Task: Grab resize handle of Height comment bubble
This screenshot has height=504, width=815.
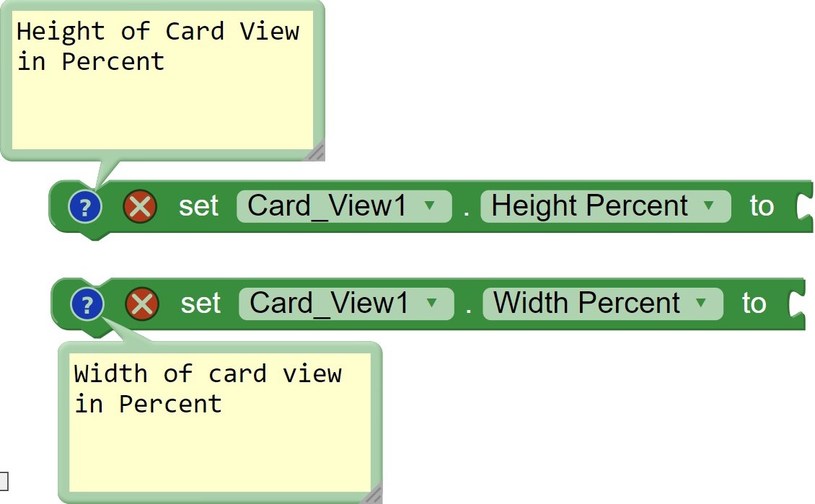Action: [x=315, y=151]
